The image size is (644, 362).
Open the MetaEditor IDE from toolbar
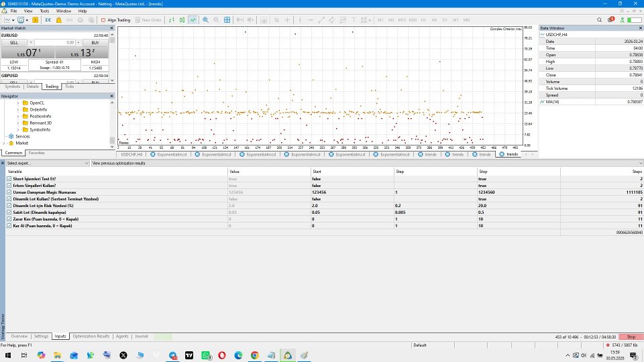[48, 19]
